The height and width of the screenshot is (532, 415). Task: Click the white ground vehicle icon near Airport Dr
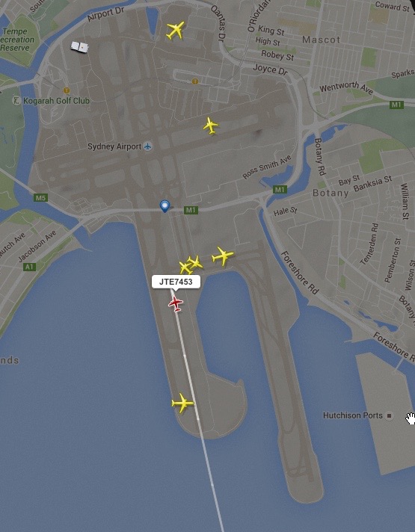pyautogui.click(x=80, y=47)
